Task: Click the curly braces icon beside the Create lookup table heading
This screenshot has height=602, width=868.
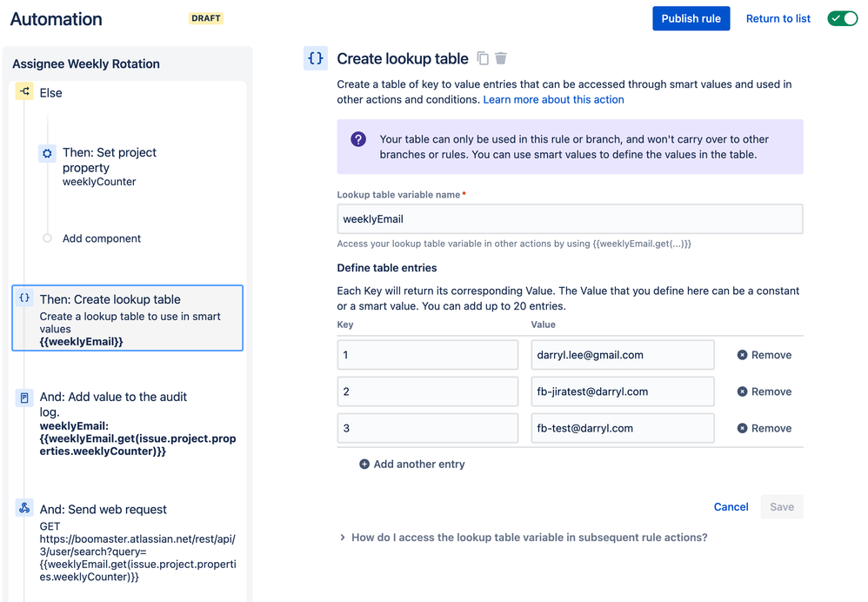Action: pos(316,58)
